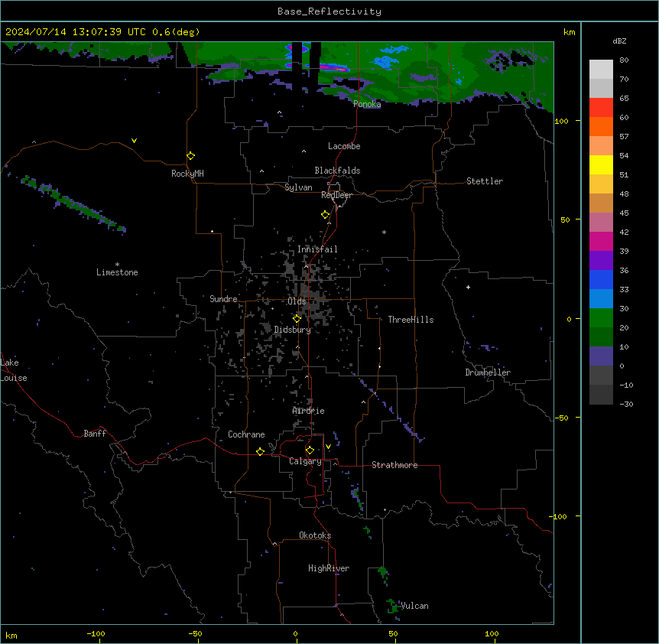
Task: Click the Vulcan town label
Action: click(x=414, y=606)
